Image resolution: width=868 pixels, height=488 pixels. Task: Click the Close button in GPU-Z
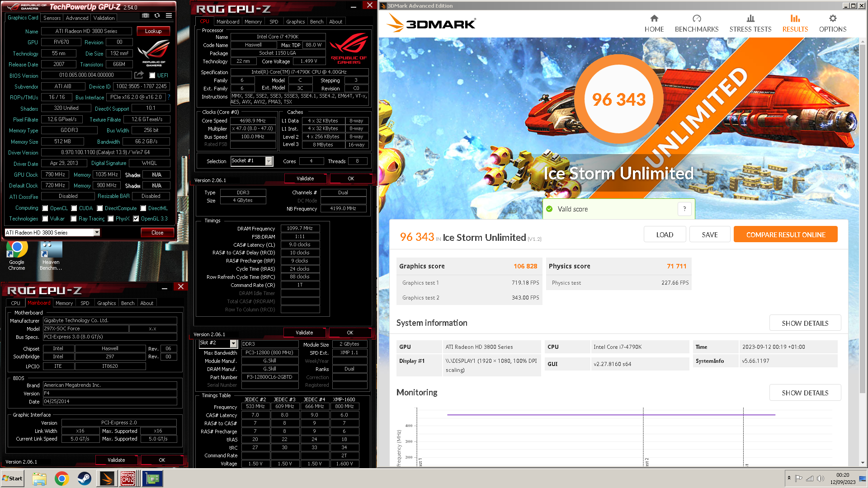pos(157,232)
